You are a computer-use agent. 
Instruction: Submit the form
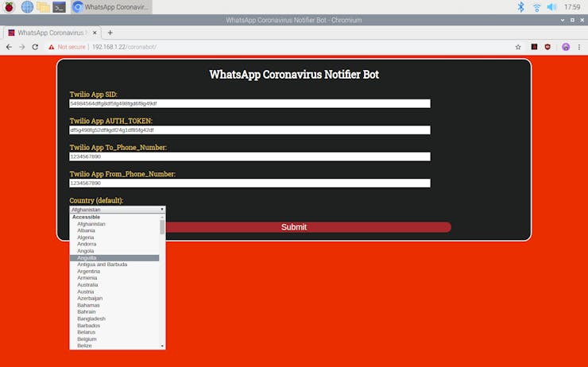(x=294, y=227)
